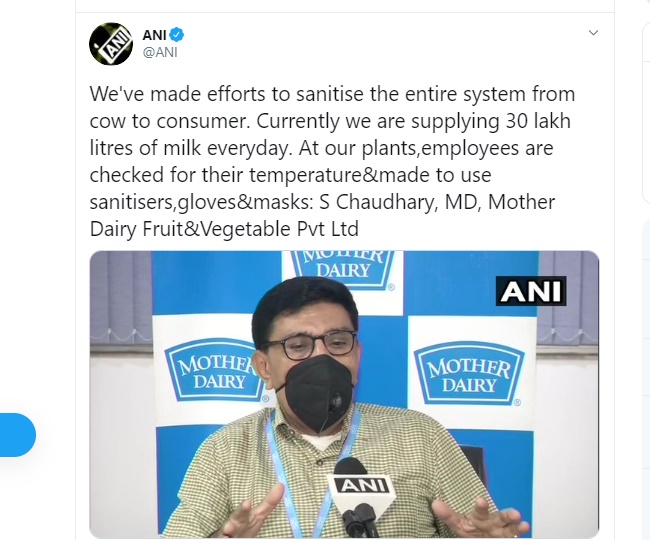Click the empty area above the ANI tweet

344,6
